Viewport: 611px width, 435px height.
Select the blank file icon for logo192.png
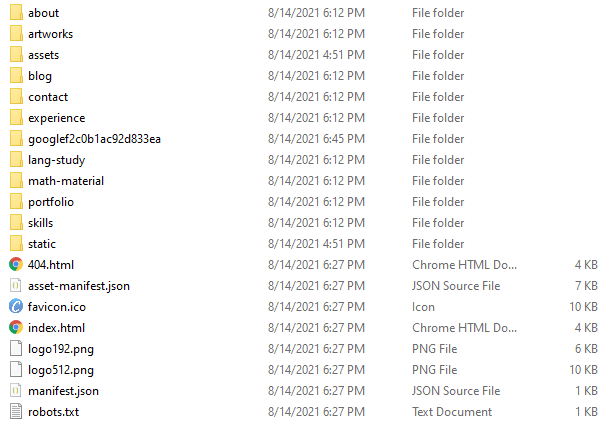[x=16, y=348]
